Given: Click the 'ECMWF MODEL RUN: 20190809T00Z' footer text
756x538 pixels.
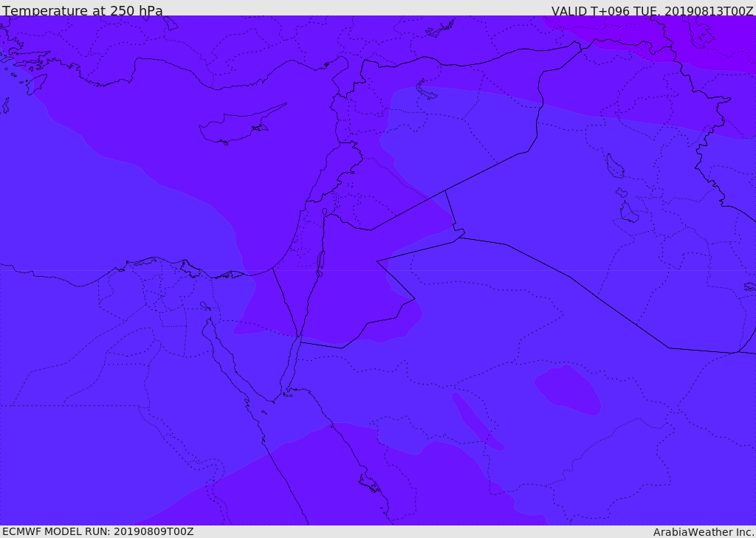Looking at the screenshot, I should [98, 531].
